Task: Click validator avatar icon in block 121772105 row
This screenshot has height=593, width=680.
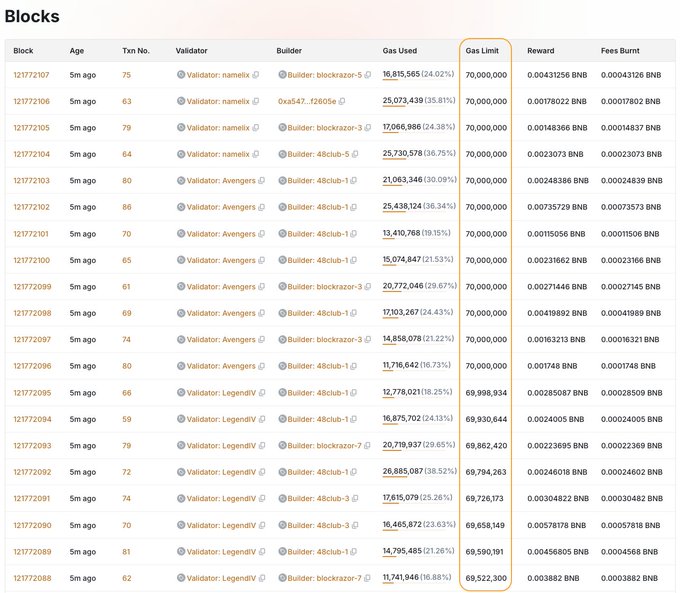Action: [x=181, y=128]
